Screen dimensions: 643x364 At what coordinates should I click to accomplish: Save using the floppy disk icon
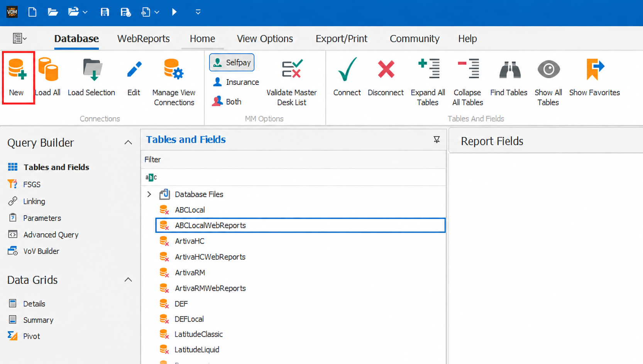[x=105, y=12]
